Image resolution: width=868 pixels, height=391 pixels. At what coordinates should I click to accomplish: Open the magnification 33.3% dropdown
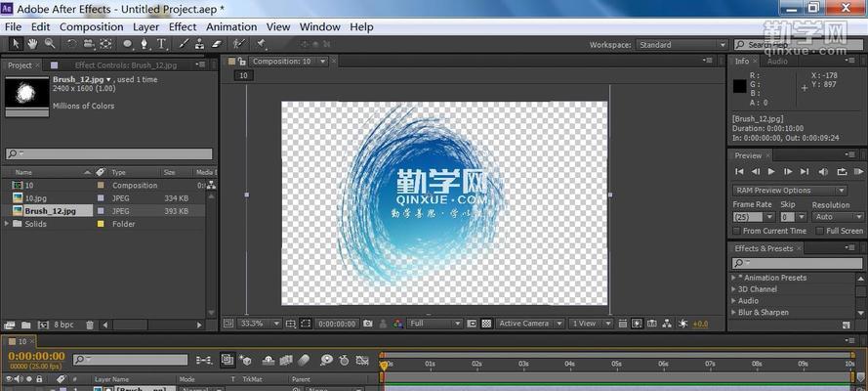(260, 324)
